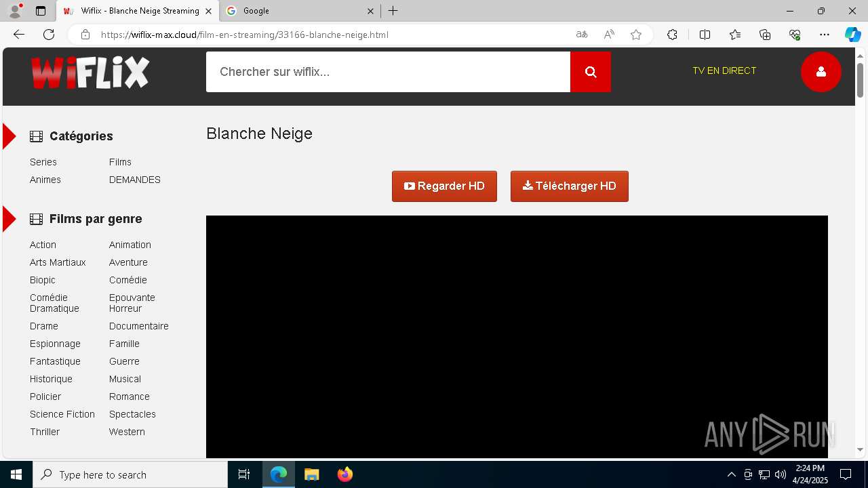Browse Thriller genre

[45, 432]
